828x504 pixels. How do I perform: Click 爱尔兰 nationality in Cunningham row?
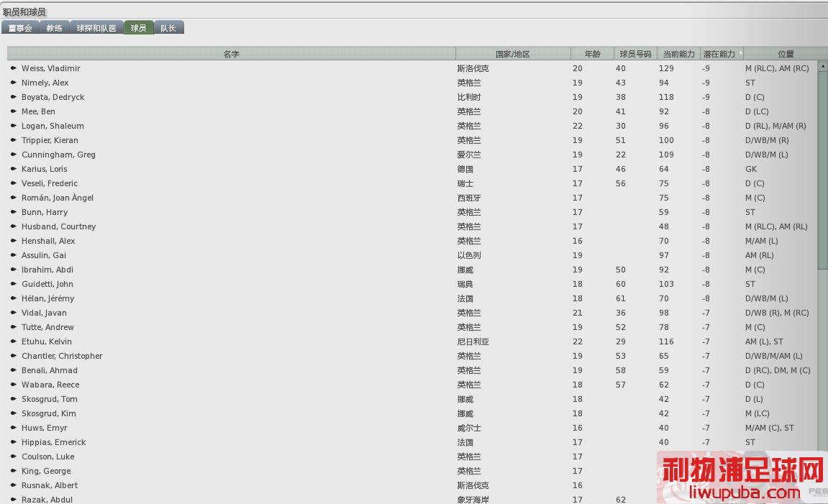(469, 155)
